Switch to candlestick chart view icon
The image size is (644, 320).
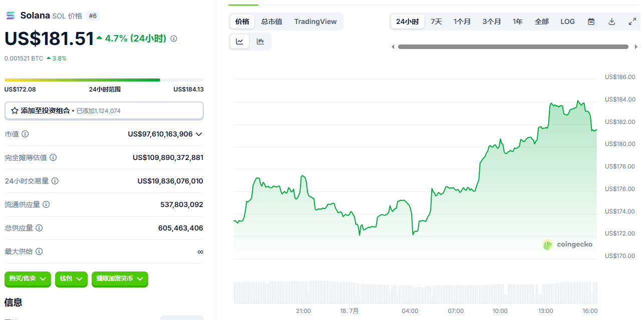(x=260, y=41)
